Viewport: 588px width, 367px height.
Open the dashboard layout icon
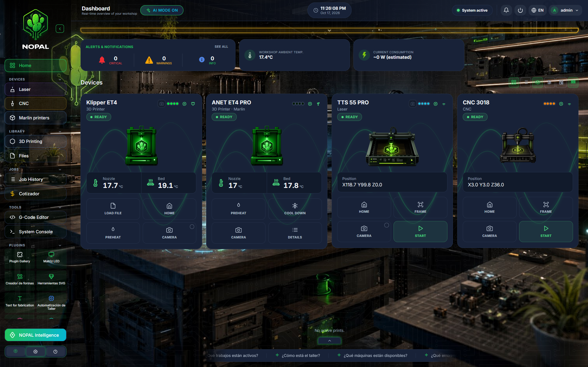click(x=561, y=82)
